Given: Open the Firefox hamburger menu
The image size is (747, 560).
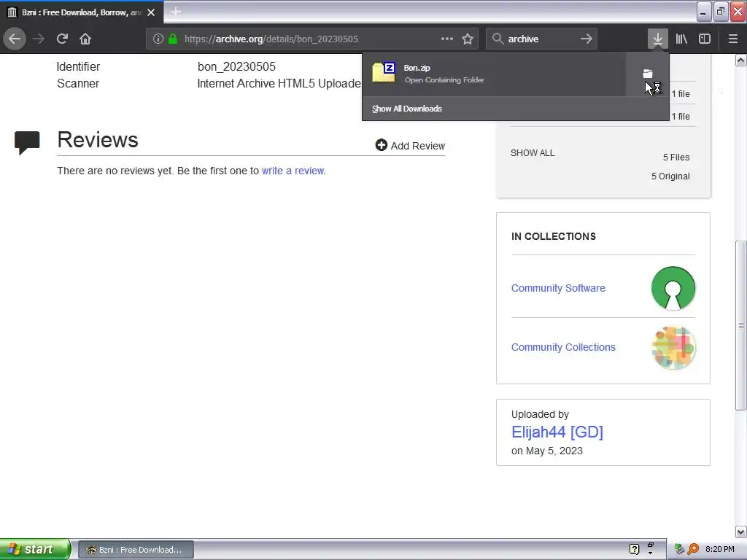Looking at the screenshot, I should [732, 39].
